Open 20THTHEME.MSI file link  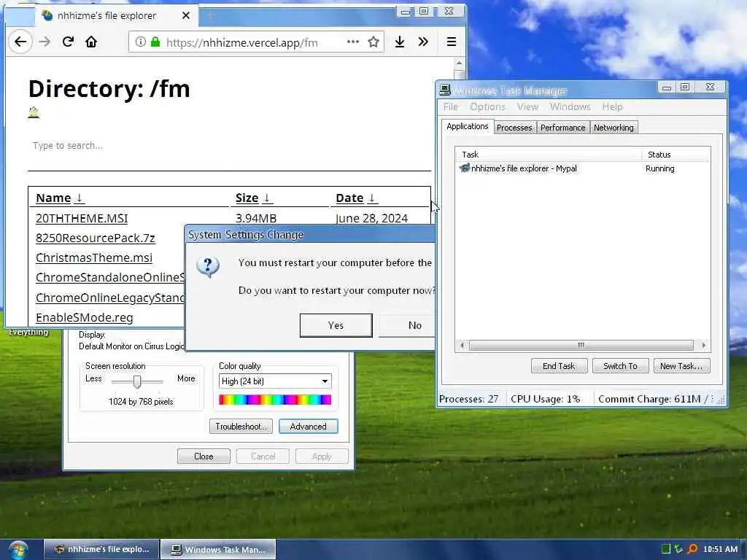(82, 219)
